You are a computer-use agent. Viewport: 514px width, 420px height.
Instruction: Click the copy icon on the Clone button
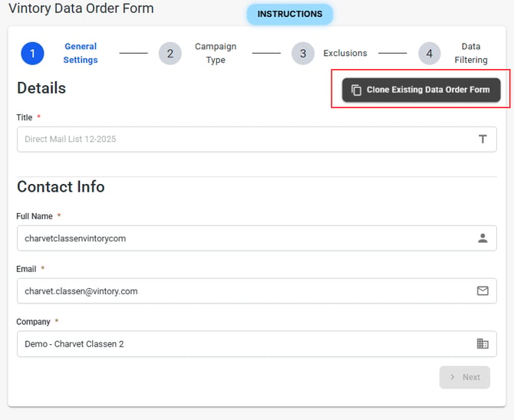coord(356,90)
